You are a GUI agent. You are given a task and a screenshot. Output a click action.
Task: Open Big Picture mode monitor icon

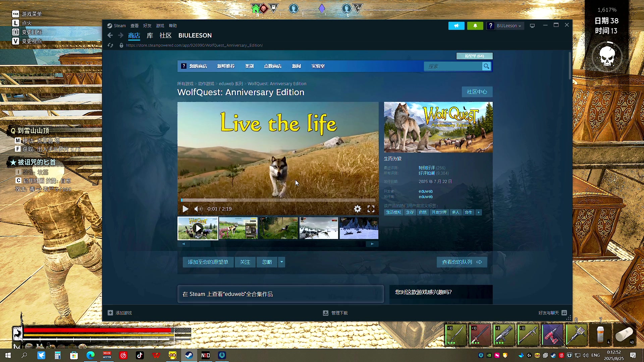pyautogui.click(x=532, y=26)
